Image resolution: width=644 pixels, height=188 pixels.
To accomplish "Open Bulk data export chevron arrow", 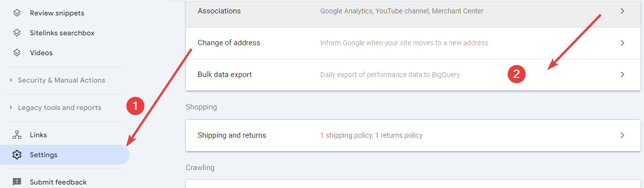I will (622, 75).
